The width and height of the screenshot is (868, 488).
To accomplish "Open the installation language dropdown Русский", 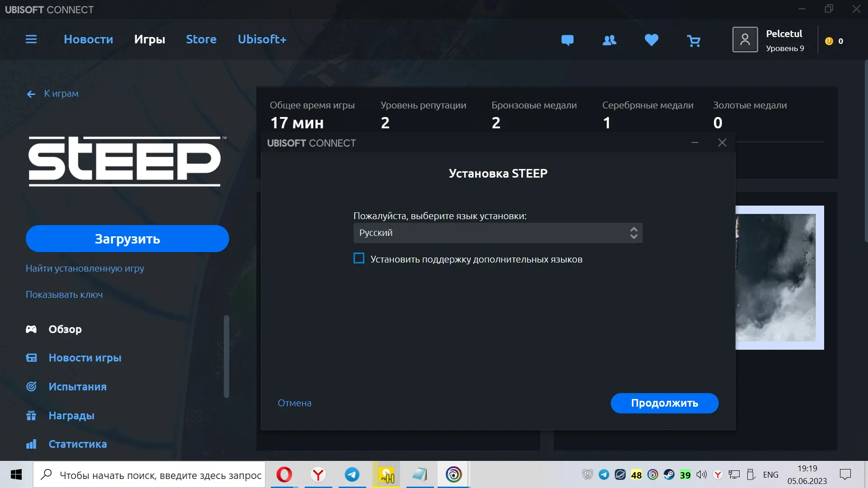I will pyautogui.click(x=498, y=233).
